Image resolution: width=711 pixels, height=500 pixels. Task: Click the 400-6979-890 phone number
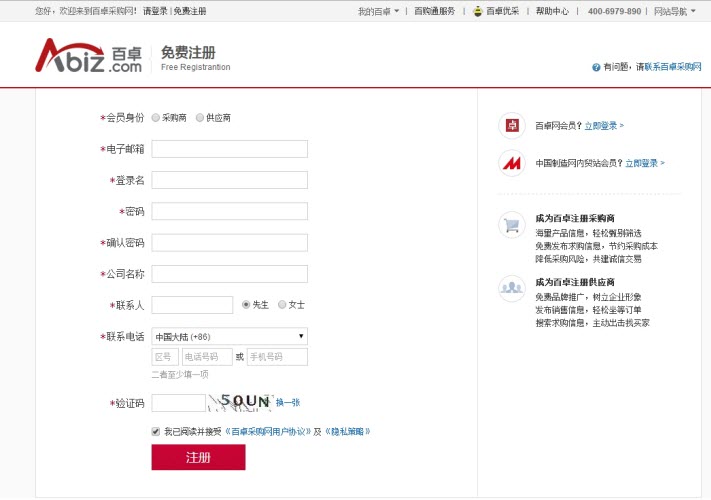[614, 11]
